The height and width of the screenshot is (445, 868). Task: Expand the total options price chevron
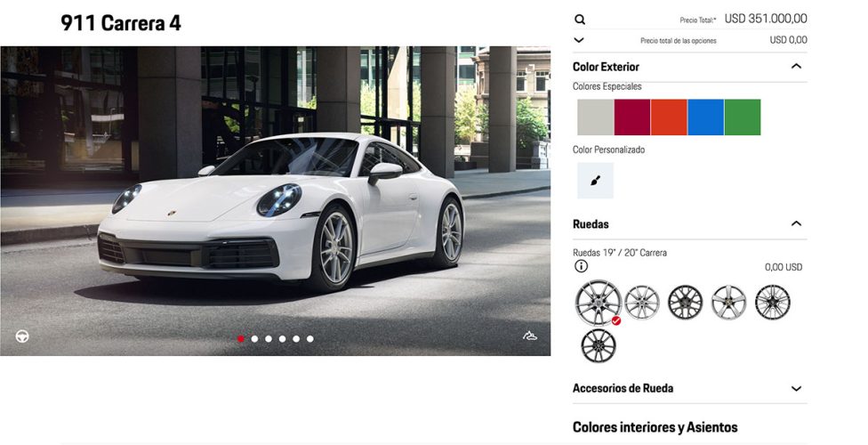580,40
